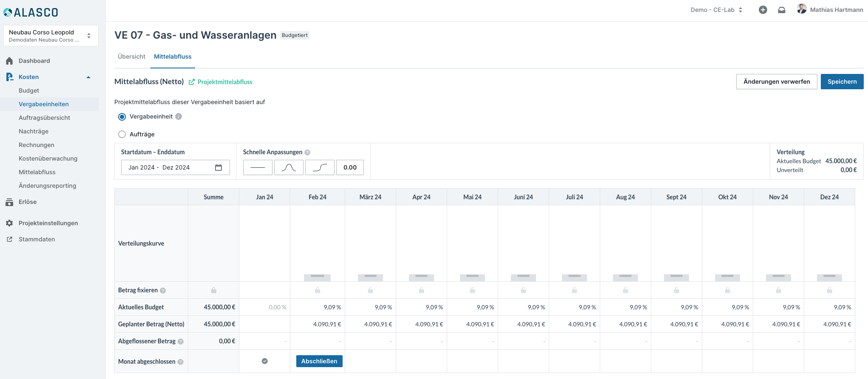The width and height of the screenshot is (868, 379).
Task: Select the Vergabeeinheit radio option
Action: [122, 117]
